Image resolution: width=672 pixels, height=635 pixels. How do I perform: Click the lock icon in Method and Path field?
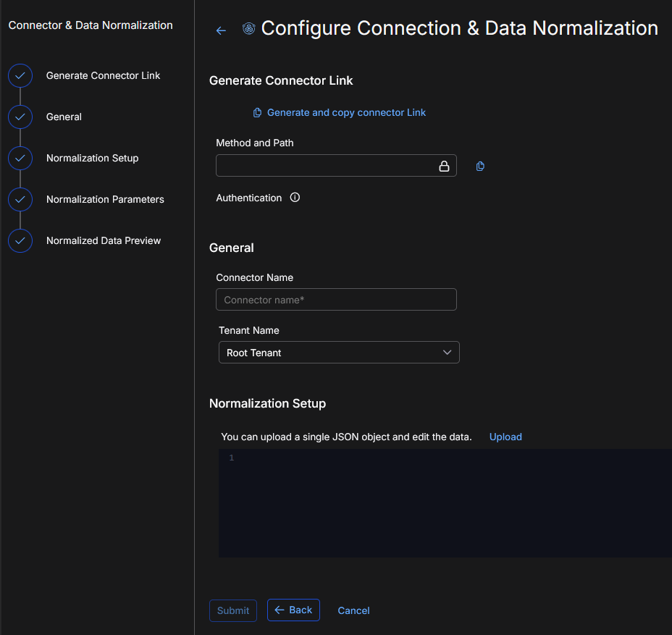click(x=444, y=166)
